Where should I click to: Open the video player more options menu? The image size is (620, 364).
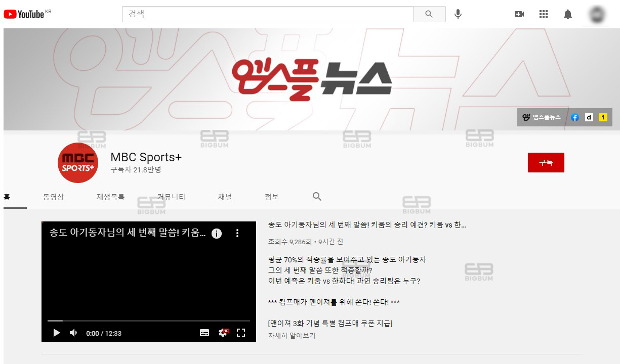click(x=237, y=233)
